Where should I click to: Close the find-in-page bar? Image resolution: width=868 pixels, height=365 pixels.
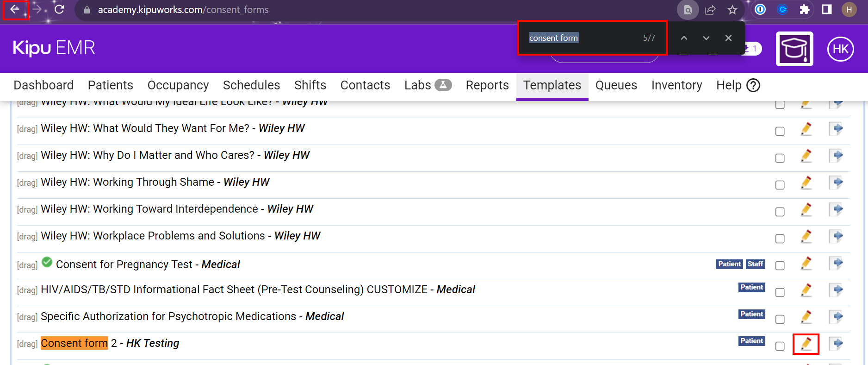tap(728, 38)
